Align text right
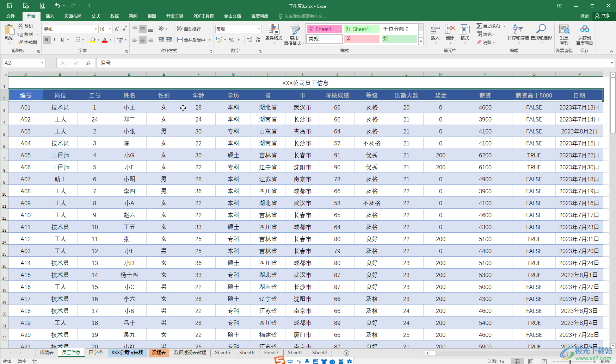Viewport: 616px width, 364px height. (x=150, y=40)
